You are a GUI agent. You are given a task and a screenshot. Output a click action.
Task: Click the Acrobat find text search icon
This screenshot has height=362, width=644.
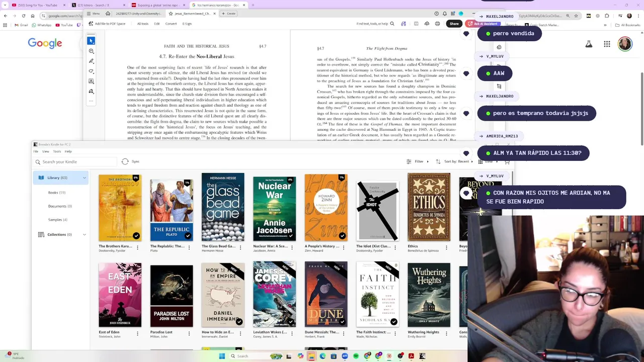pos(392,24)
